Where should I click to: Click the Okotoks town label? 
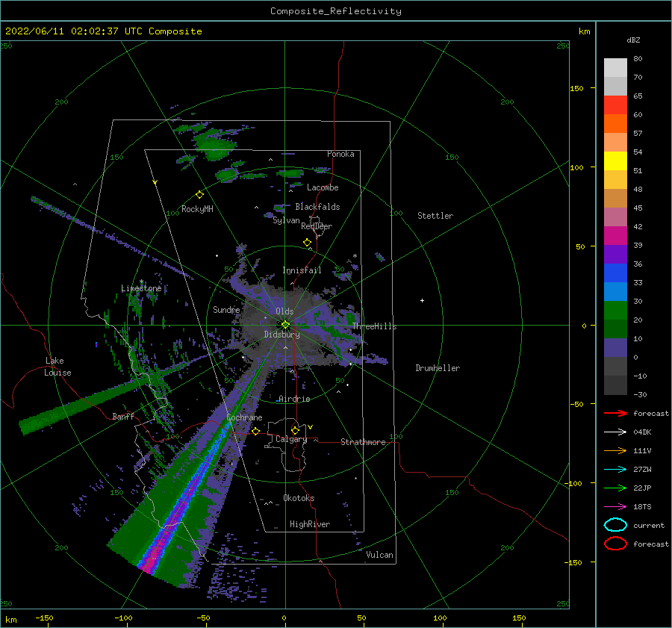(299, 499)
